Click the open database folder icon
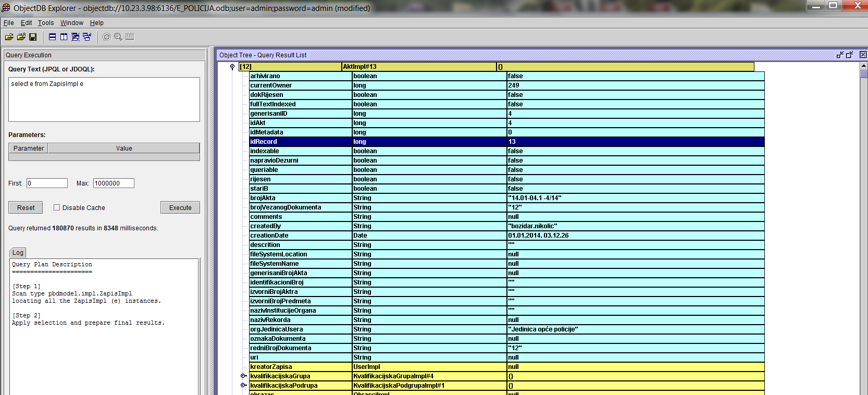Image resolution: width=868 pixels, height=395 pixels. coord(9,37)
